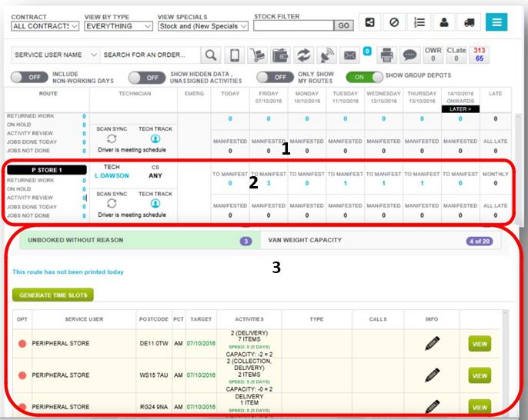
Task: Click Generate Time Slots button
Action: tap(53, 295)
